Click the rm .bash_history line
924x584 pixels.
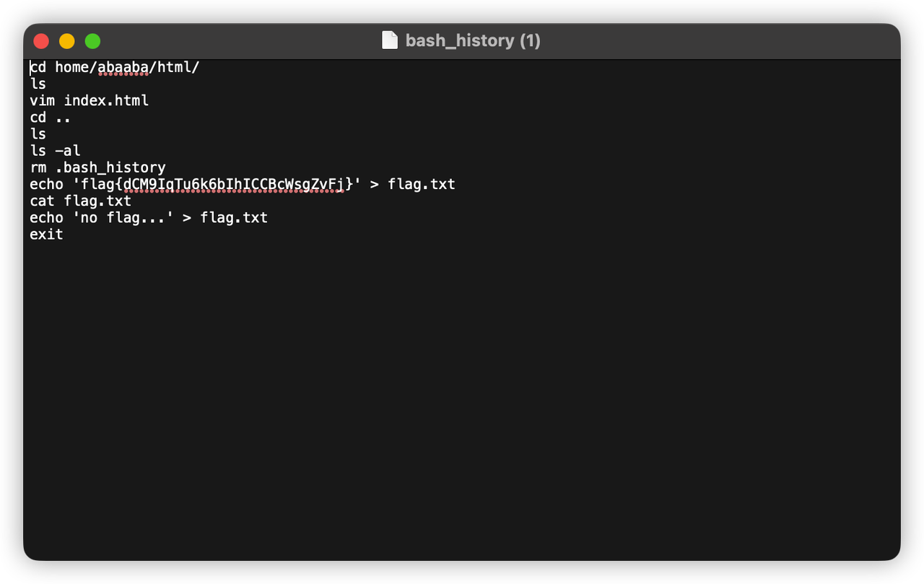click(97, 167)
